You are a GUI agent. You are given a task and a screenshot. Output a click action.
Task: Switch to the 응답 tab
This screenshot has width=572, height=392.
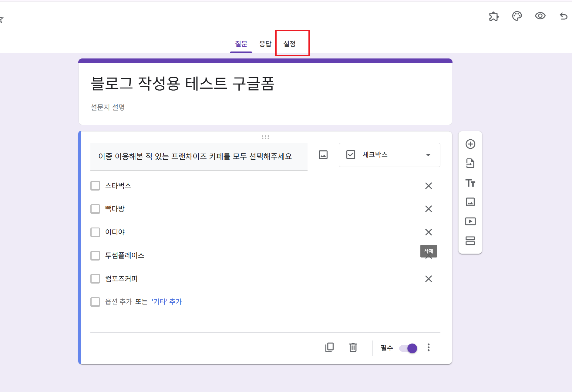point(265,44)
